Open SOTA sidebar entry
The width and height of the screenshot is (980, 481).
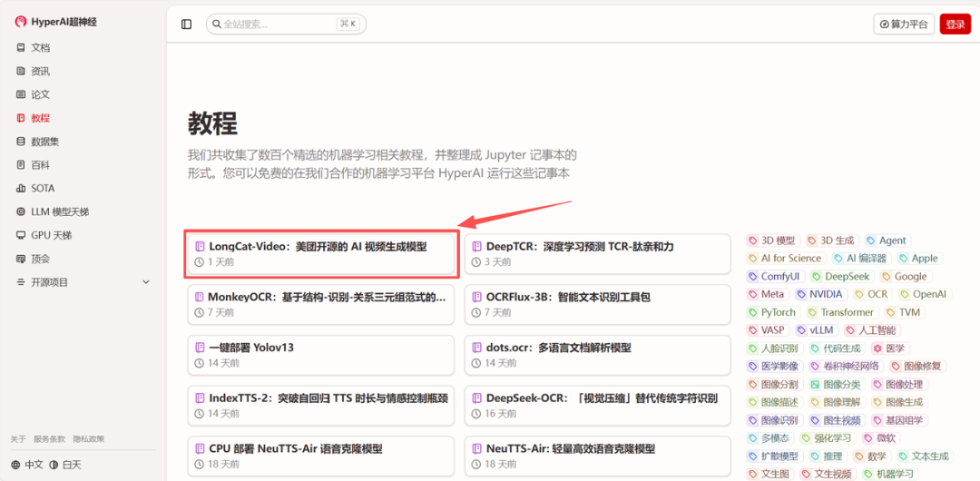[43, 189]
